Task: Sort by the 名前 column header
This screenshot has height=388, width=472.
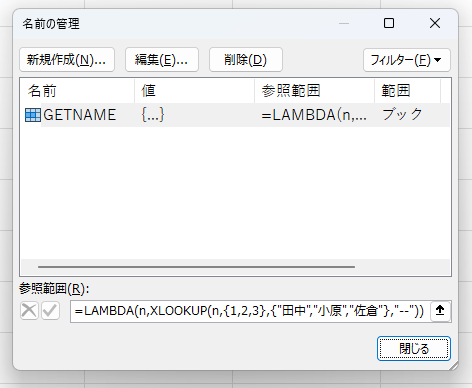Action: [x=77, y=91]
